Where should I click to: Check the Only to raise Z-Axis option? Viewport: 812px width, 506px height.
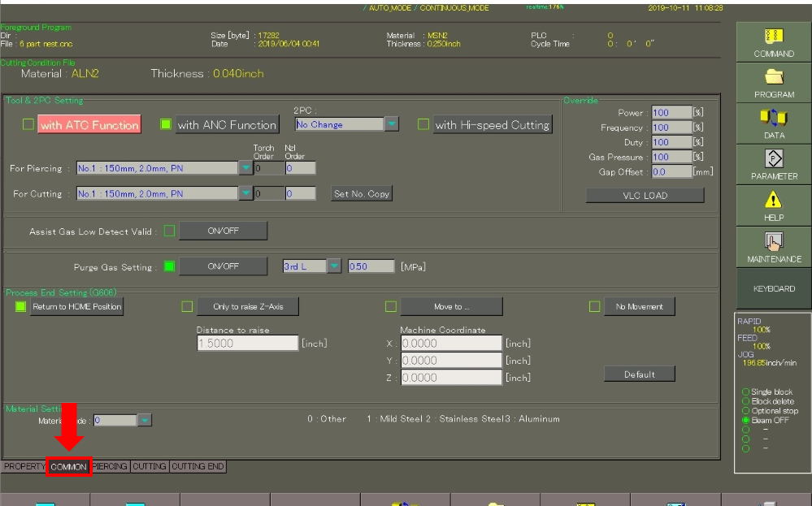click(187, 306)
